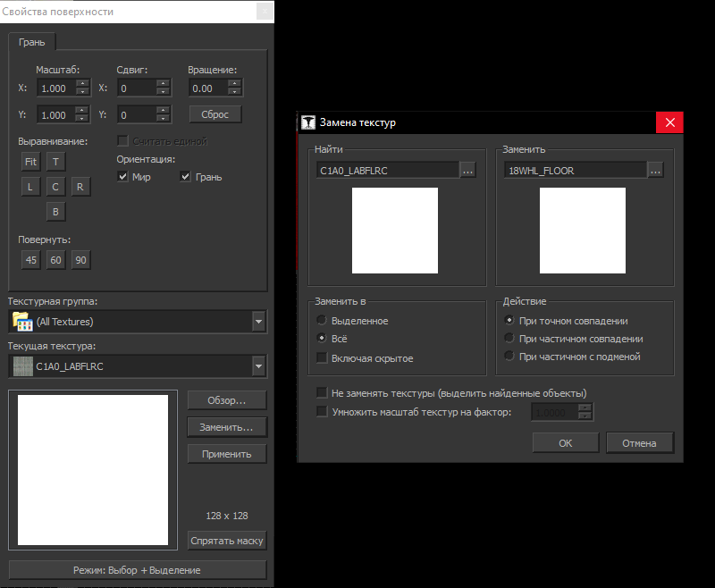Toggle the Включая скрытое checkbox
This screenshot has width=715, height=588.
pos(322,357)
